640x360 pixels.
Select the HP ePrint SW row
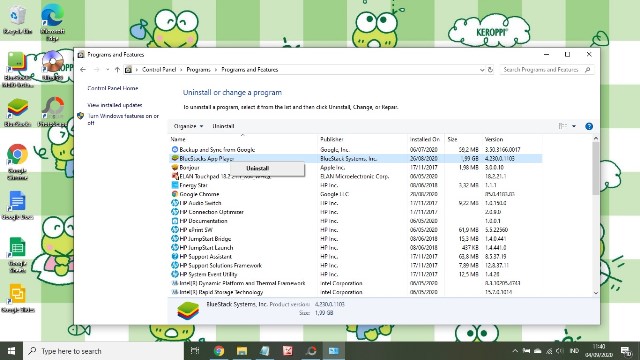click(356, 230)
